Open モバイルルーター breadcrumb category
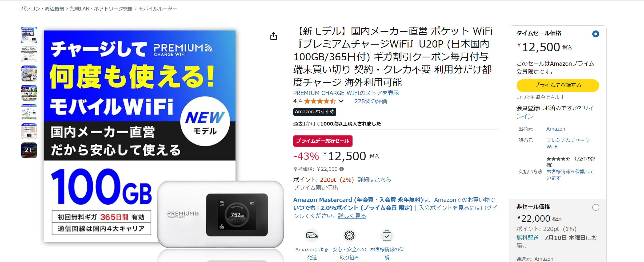Image resolution: width=644 pixels, height=262 pixels. click(x=158, y=9)
